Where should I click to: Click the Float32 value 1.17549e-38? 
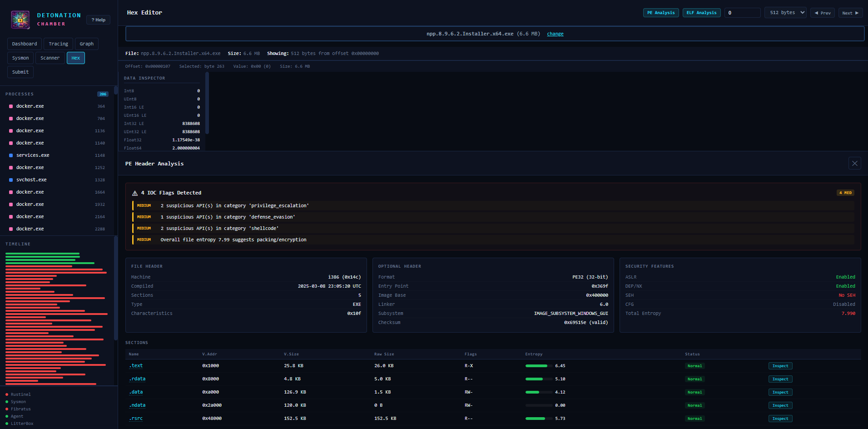pyautogui.click(x=186, y=140)
